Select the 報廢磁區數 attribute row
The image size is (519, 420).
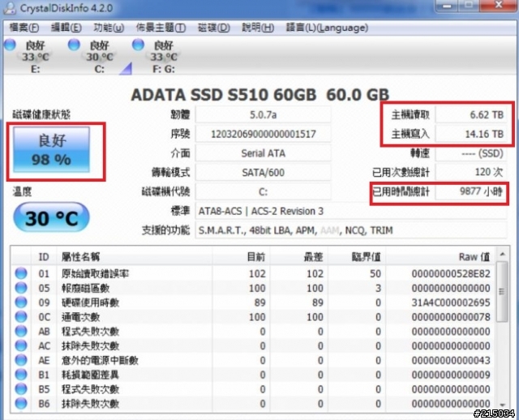253,289
